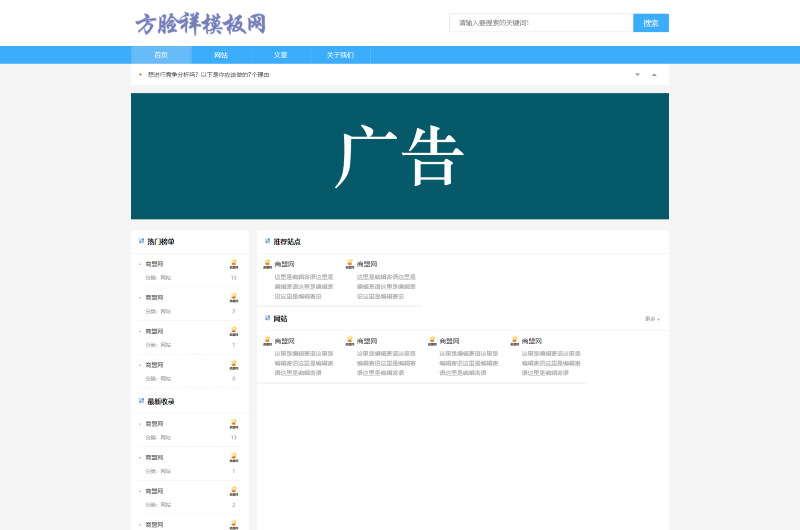
Task: Open 商盟网 entry with count 13 in 热门榜单
Action: (155, 264)
